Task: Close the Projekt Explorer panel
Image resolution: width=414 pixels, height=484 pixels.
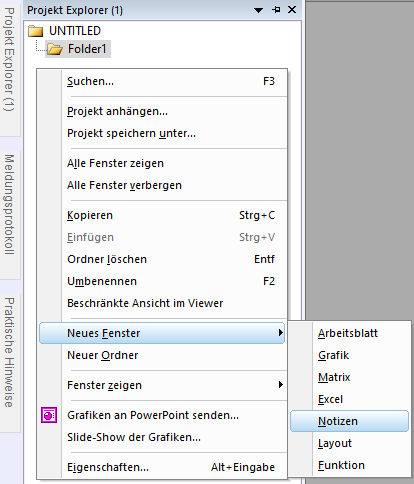Action: (292, 10)
